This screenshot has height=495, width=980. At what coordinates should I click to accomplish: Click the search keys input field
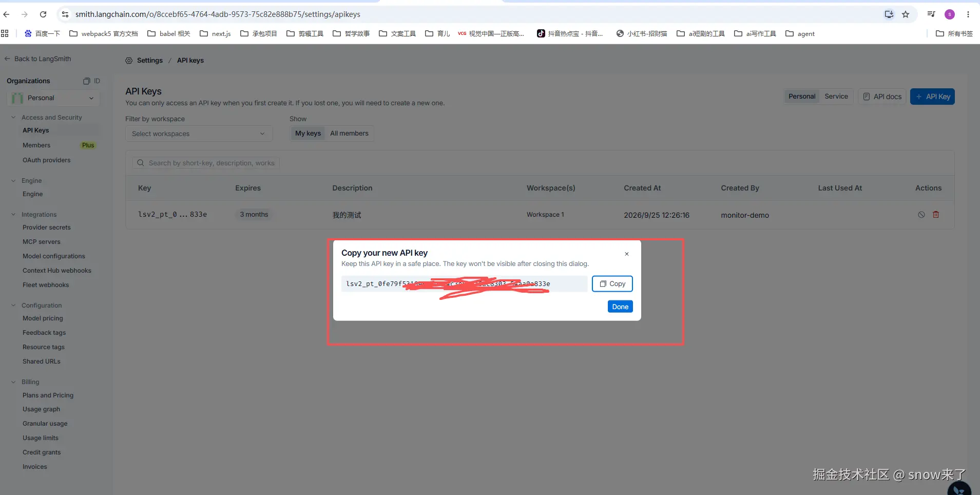click(x=206, y=163)
